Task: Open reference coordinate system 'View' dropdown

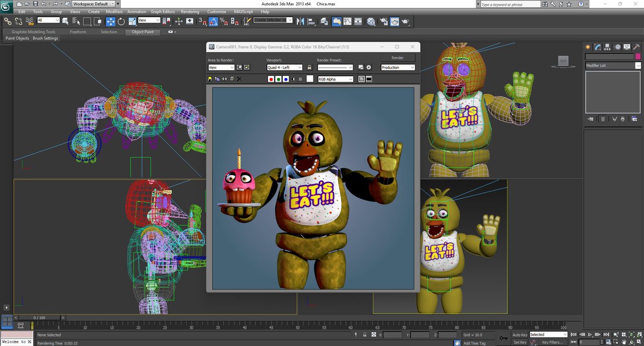Action: point(149,20)
